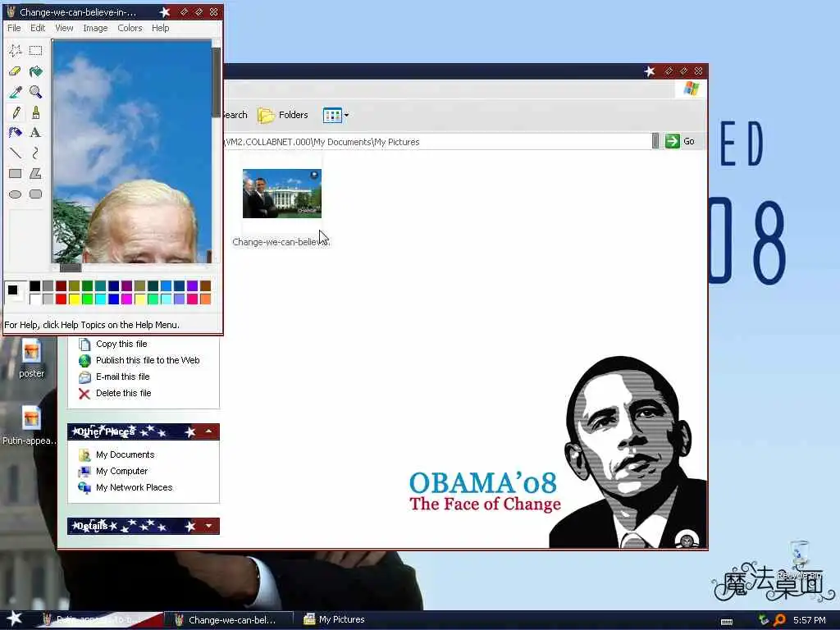Toggle the Folders pane button
Viewport: 840px width, 630px height.
[283, 115]
